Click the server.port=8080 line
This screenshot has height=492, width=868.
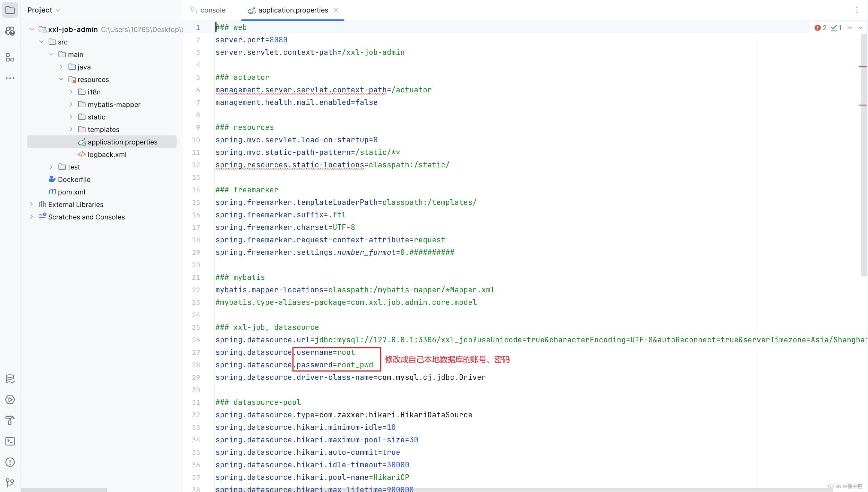pos(252,40)
